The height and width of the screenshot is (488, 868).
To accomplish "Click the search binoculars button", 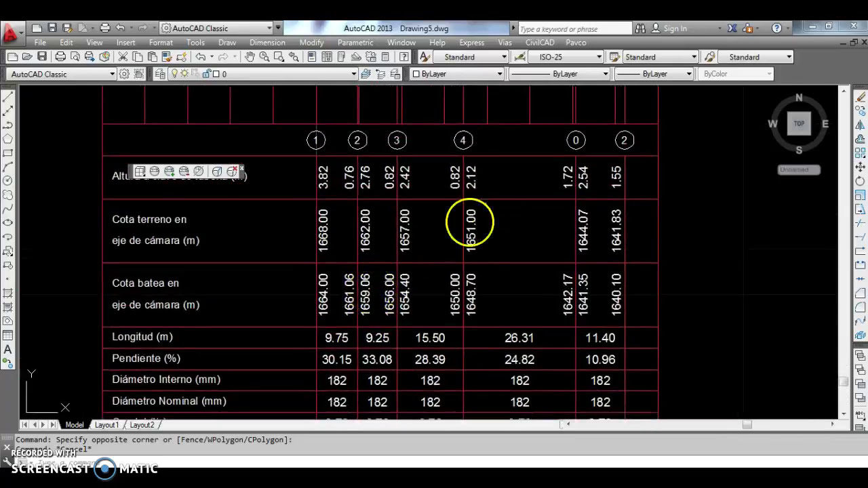I will tap(641, 28).
